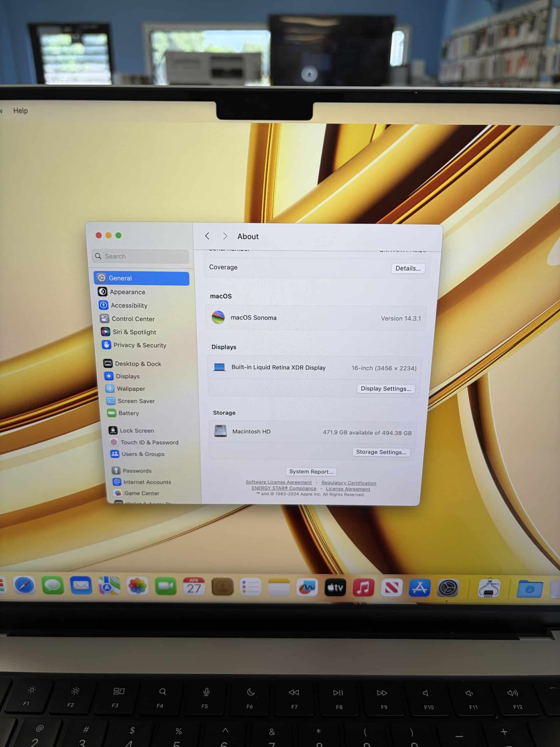Open Safari from the Dock

click(24, 585)
